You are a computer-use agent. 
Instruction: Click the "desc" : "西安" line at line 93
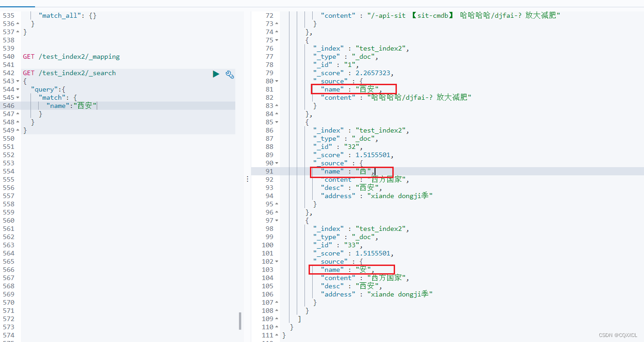(x=351, y=188)
